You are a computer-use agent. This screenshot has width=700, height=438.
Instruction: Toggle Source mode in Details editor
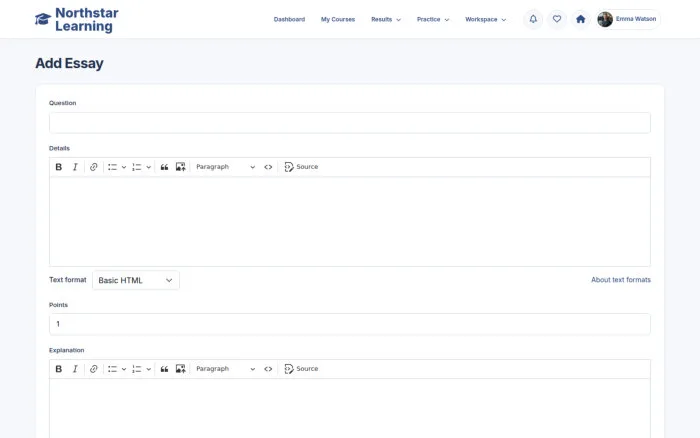(x=301, y=167)
